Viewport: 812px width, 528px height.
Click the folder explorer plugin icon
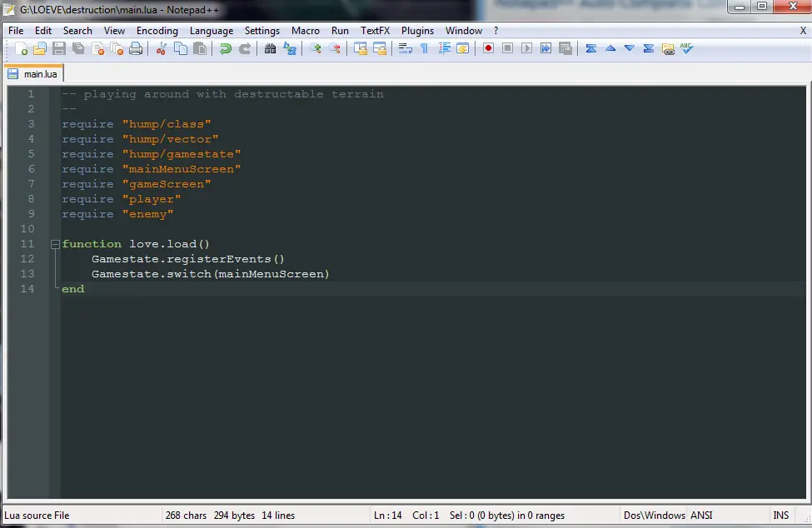pos(668,48)
